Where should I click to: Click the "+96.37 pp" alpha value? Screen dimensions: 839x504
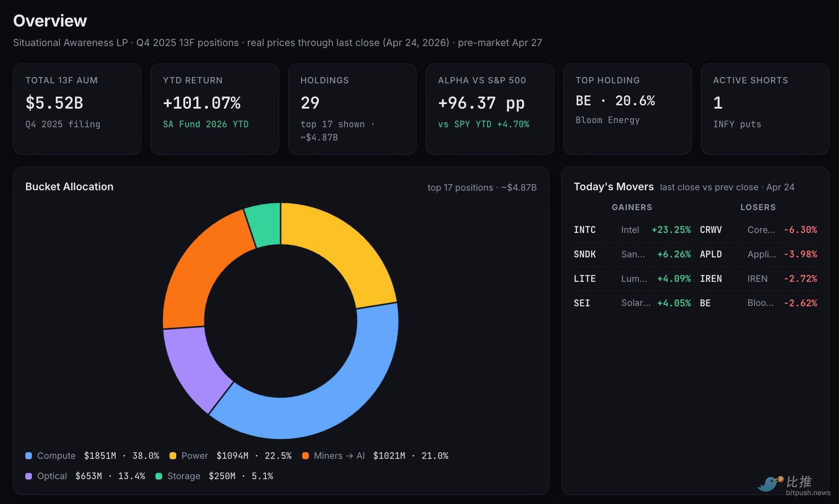coord(482,103)
